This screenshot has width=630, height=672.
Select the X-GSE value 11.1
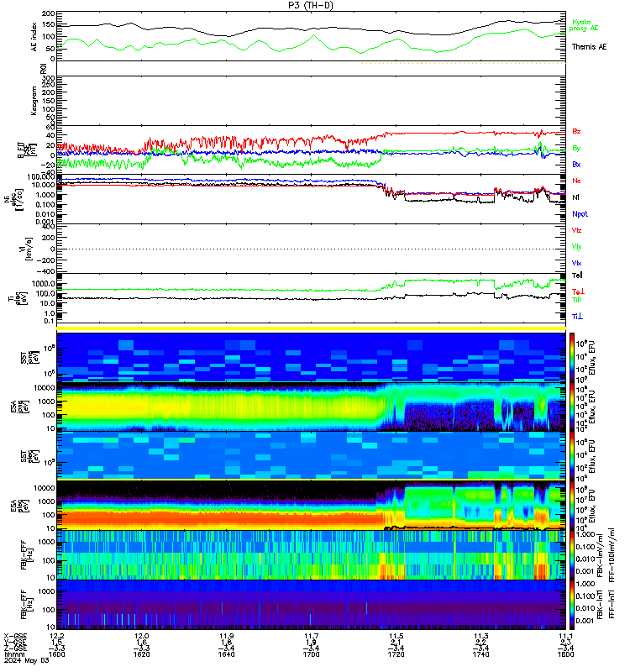click(x=565, y=636)
